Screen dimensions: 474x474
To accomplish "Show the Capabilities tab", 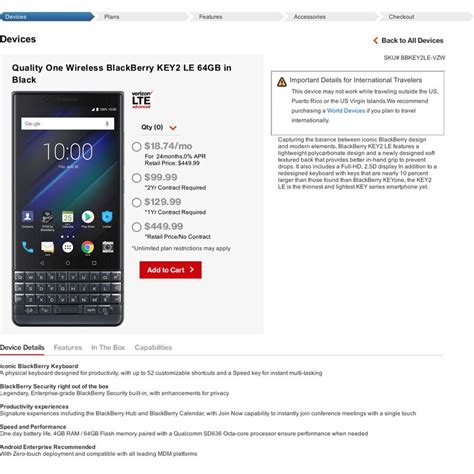I will (x=153, y=347).
